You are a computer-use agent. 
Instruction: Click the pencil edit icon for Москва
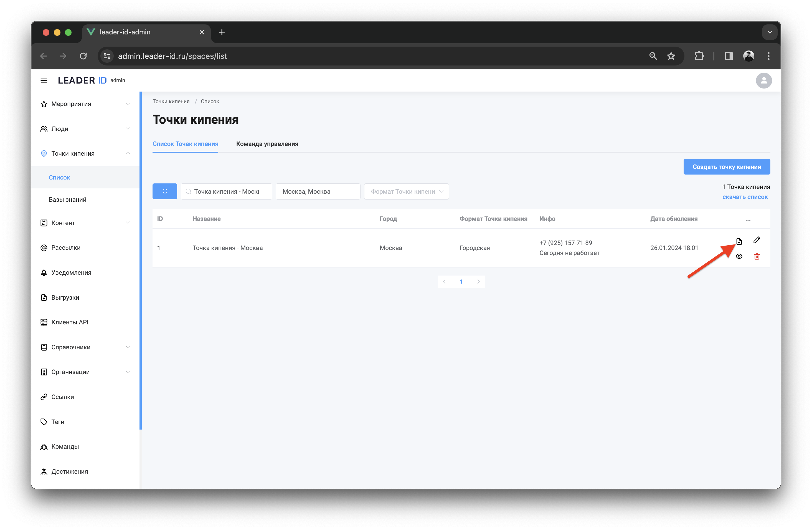[x=757, y=240]
